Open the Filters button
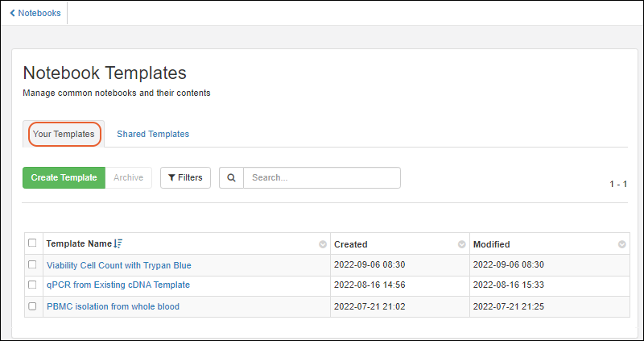This screenshot has height=341, width=644. [185, 178]
